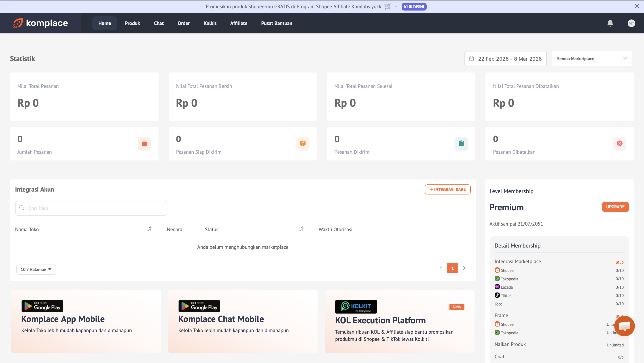Viewport: 644px width, 363px height.
Task: Open the date range picker field
Action: point(505,59)
